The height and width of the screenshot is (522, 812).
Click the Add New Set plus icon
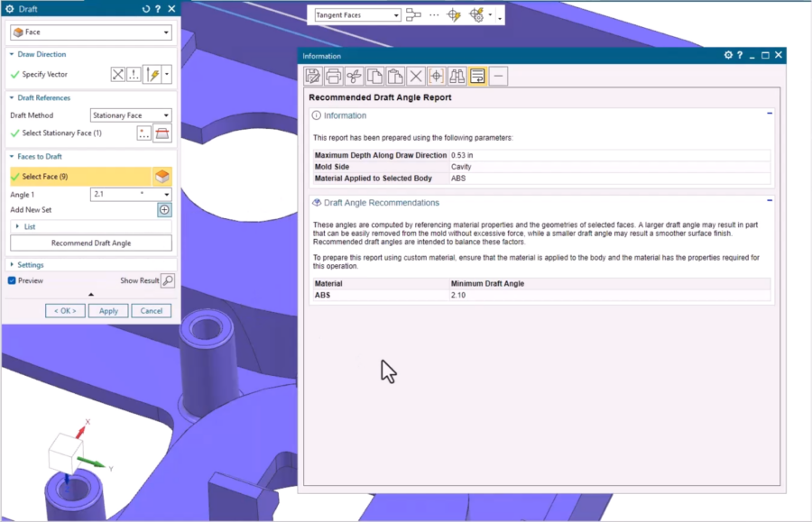(162, 210)
